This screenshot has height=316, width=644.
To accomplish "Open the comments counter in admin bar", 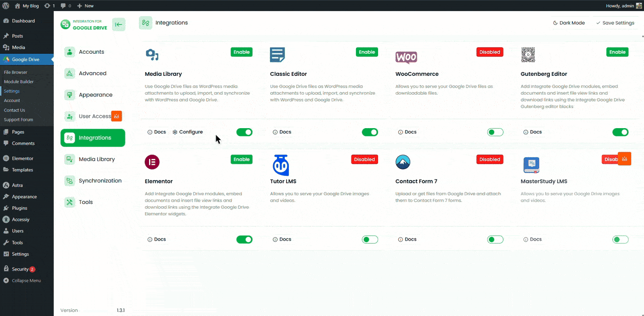I will (x=64, y=6).
